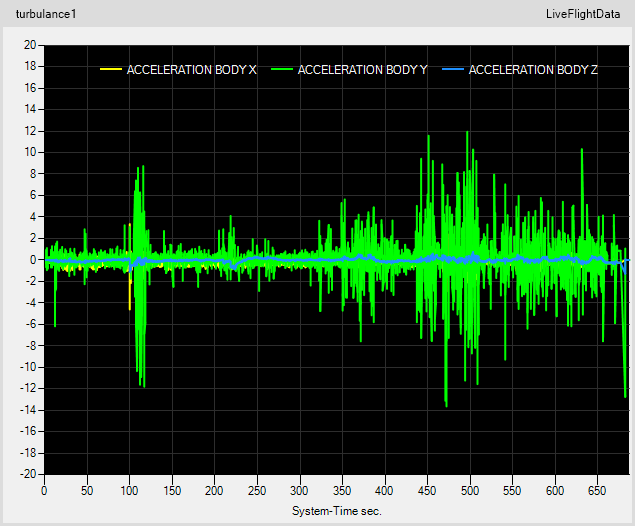Click the green ACCELERATION BODY Y legend line

point(282,70)
